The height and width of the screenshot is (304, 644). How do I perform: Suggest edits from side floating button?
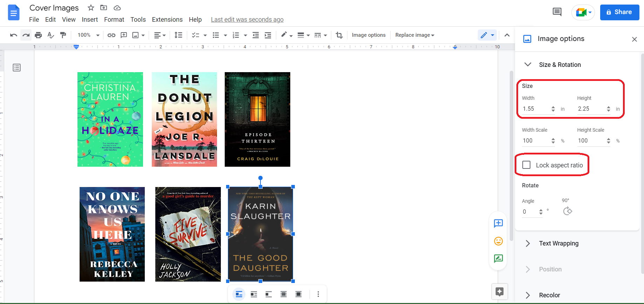(498, 258)
